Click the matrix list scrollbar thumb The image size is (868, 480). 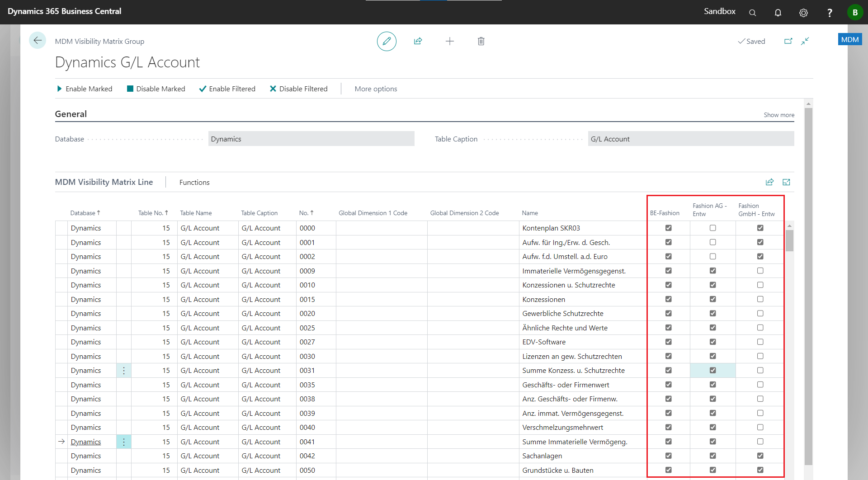pos(789,240)
